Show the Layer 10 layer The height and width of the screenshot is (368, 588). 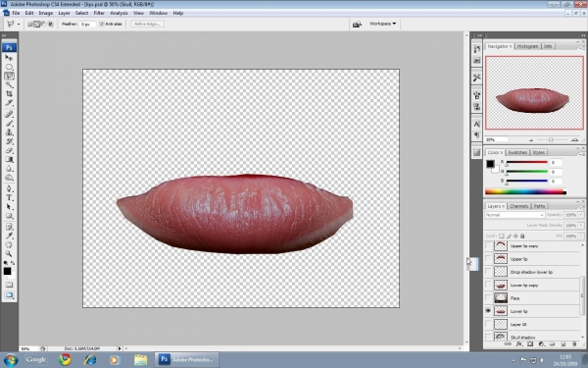click(x=488, y=324)
